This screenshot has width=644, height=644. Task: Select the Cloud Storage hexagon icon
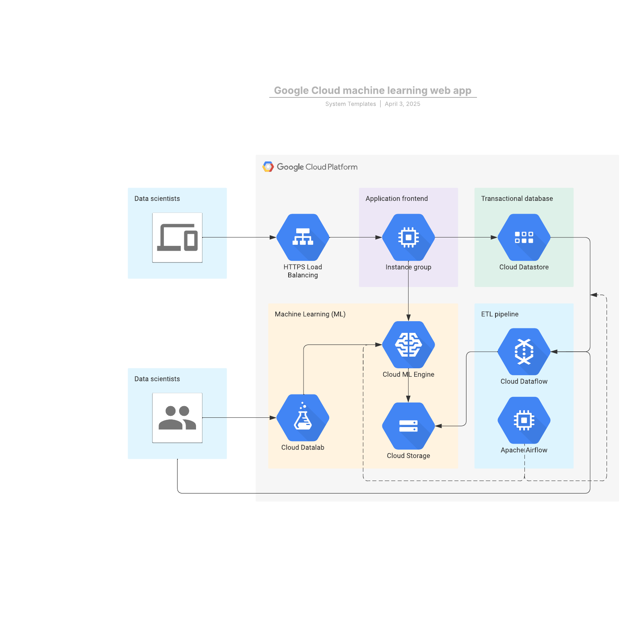click(409, 426)
